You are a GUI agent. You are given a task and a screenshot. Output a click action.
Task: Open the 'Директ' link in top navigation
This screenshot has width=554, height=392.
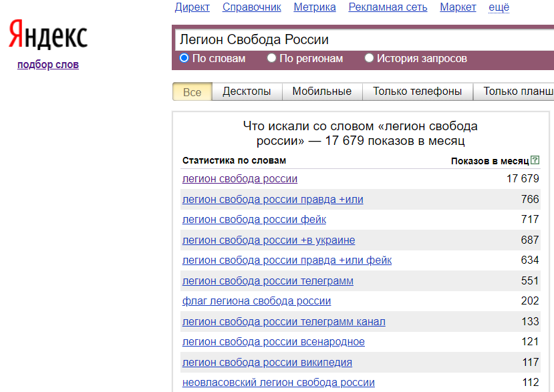tap(192, 7)
